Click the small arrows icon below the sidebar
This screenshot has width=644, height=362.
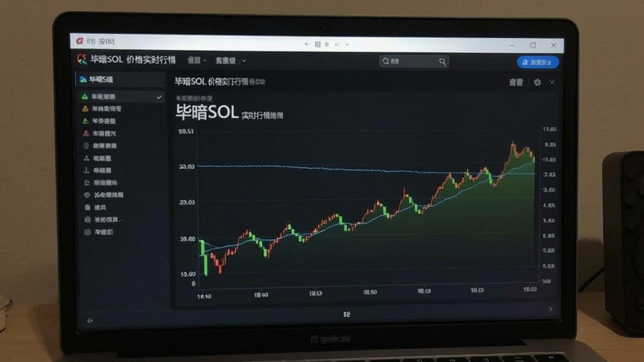pyautogui.click(x=90, y=321)
